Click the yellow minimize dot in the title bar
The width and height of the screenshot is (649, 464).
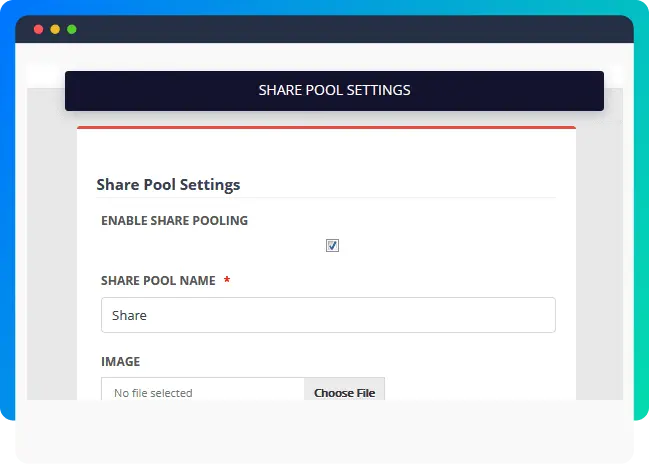point(55,29)
